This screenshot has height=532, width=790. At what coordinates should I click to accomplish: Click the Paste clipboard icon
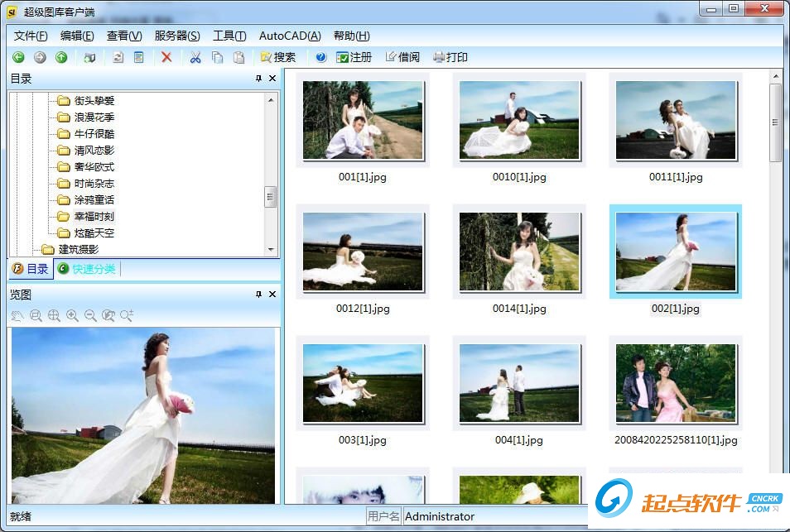[237, 57]
